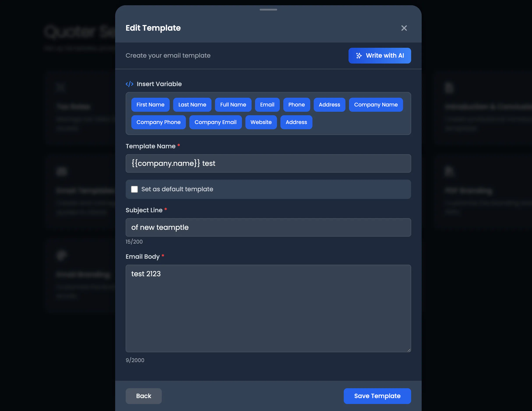Focus the Template Name input field
532x411 pixels.
click(268, 163)
